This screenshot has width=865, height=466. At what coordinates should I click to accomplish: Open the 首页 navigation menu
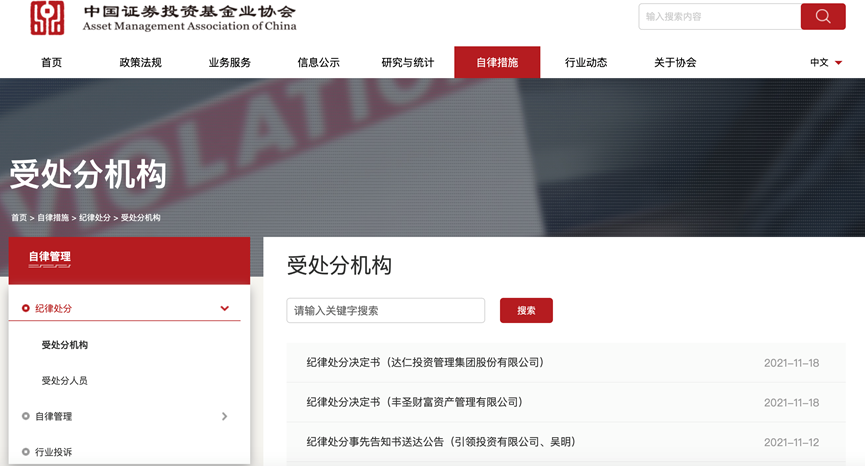point(51,62)
